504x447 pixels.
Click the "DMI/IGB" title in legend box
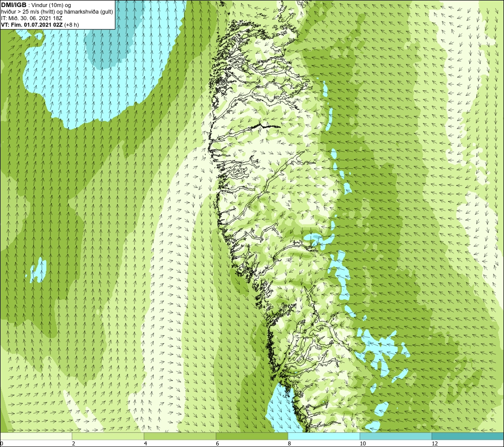click(14, 5)
